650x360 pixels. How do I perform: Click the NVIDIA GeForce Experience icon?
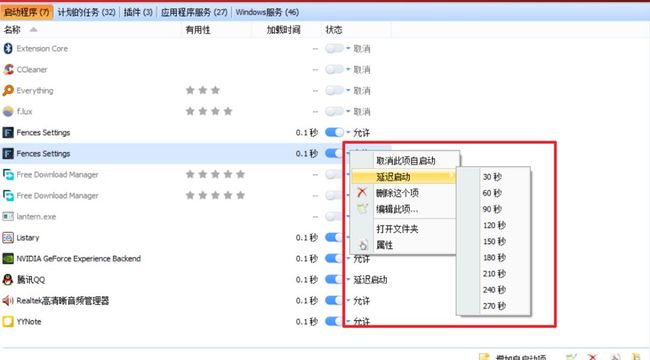8,259
